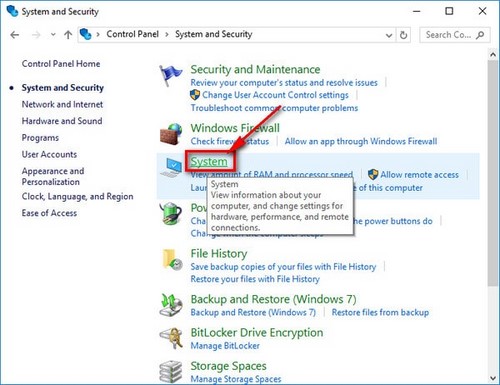
Task: Click the BitLocker Drive Encryption lock icon
Action: click(171, 338)
